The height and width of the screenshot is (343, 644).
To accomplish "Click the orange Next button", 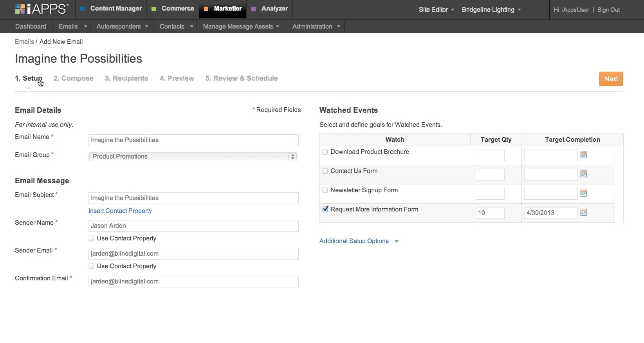I will coord(611,79).
